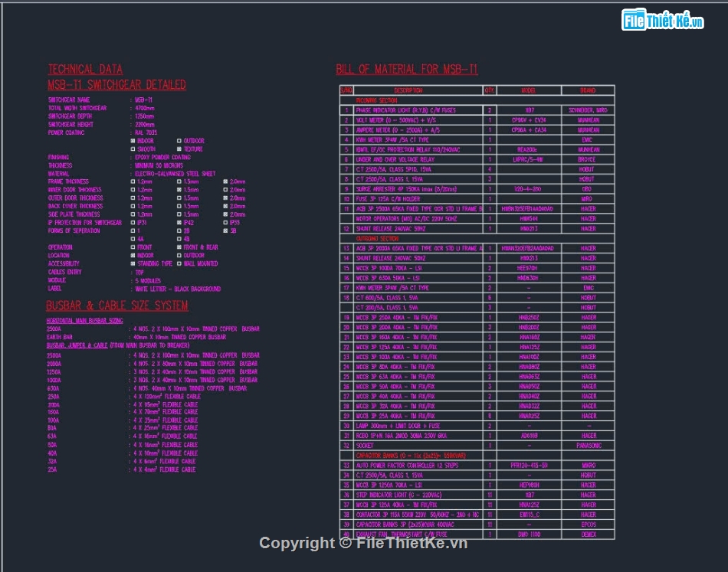Screen dimensions: 728x572
Task: Select the SURGE ARRESTER 4P 150KA row
Action: [477, 189]
